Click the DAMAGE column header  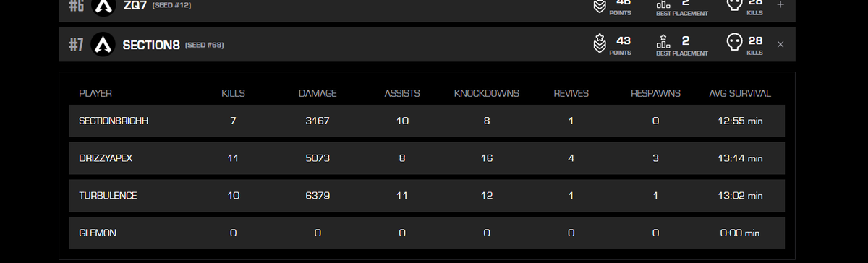click(x=318, y=93)
